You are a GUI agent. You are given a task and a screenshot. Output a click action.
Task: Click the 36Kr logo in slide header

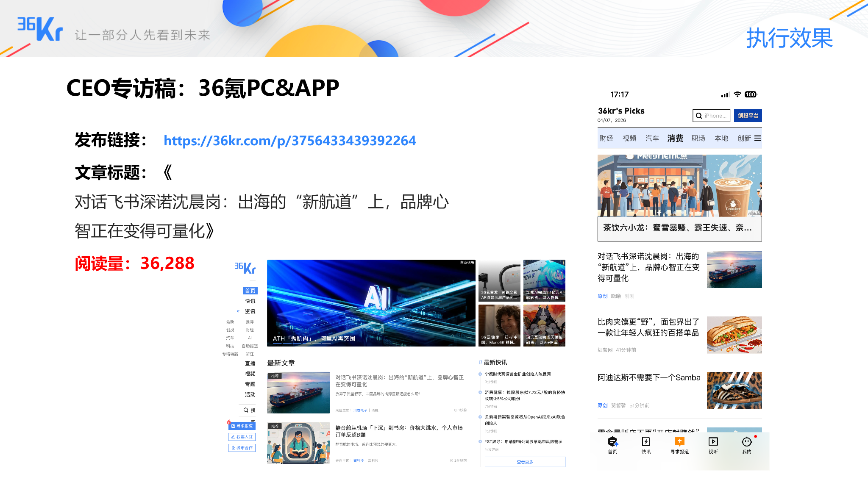[x=40, y=29]
